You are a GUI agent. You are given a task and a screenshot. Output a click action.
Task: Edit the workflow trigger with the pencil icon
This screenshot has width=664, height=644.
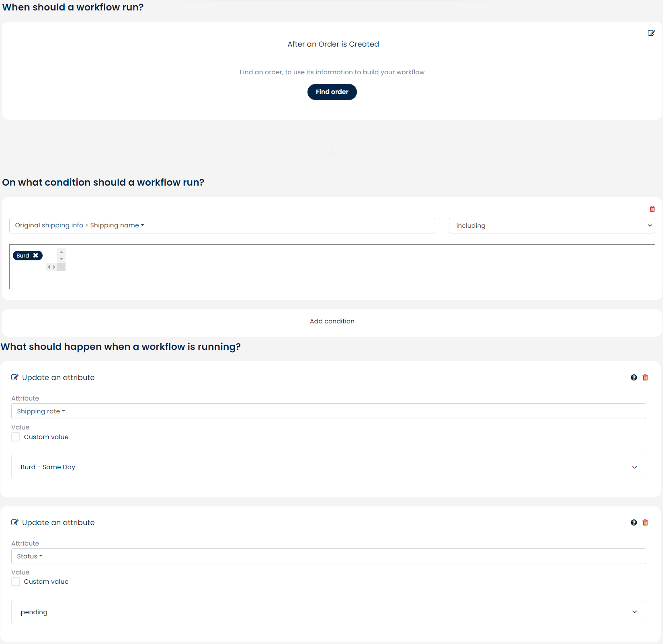tap(651, 33)
